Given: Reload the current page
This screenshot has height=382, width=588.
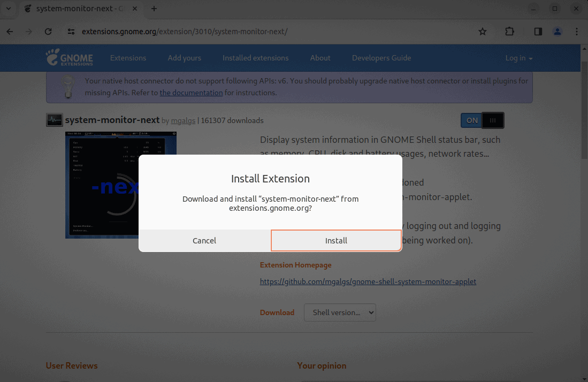Looking at the screenshot, I should [48, 32].
